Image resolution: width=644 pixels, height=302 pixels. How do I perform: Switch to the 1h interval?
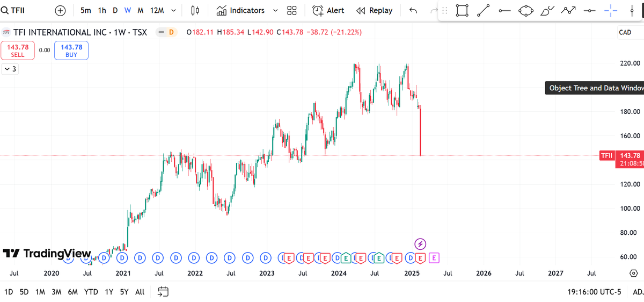(102, 10)
